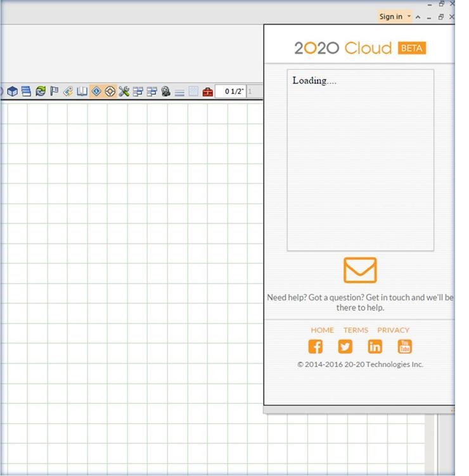Open the Sign in dropdown arrow
The width and height of the screenshot is (469, 476).
click(x=409, y=16)
